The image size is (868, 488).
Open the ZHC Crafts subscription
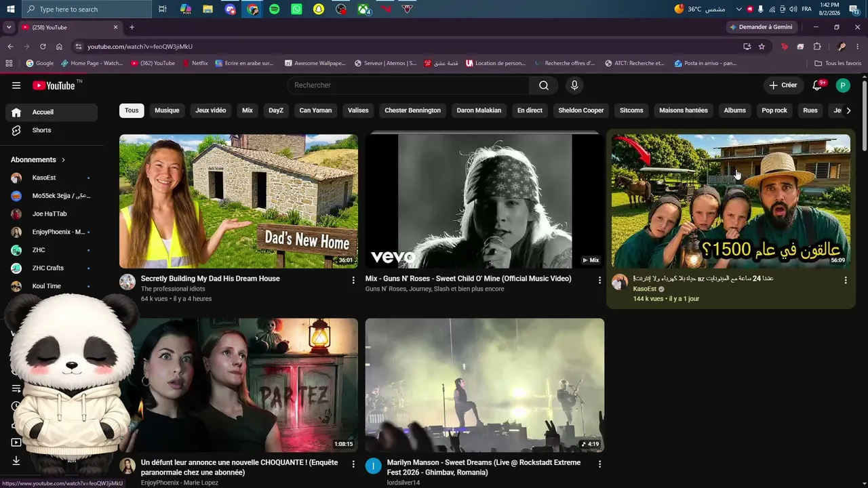pyautogui.click(x=52, y=268)
